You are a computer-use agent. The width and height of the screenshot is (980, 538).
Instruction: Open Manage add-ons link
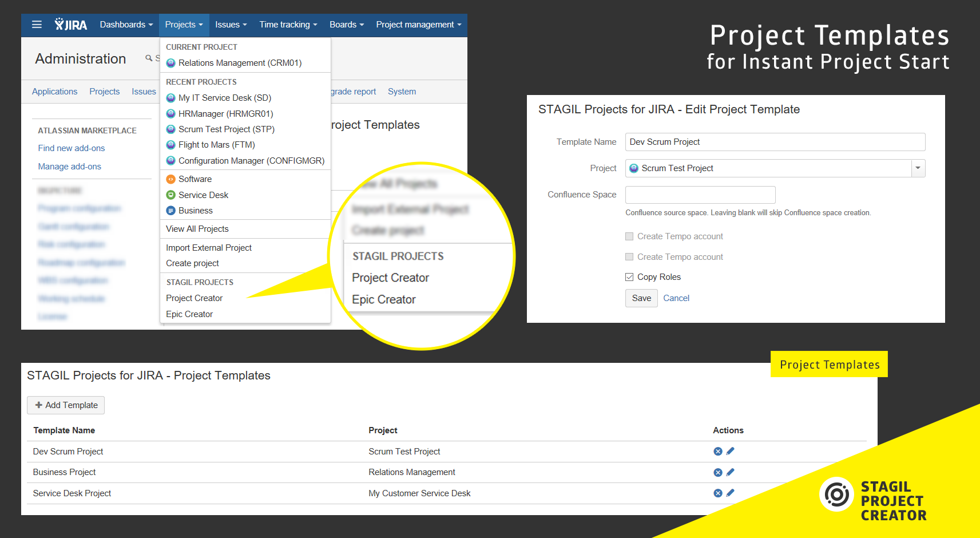click(x=70, y=167)
